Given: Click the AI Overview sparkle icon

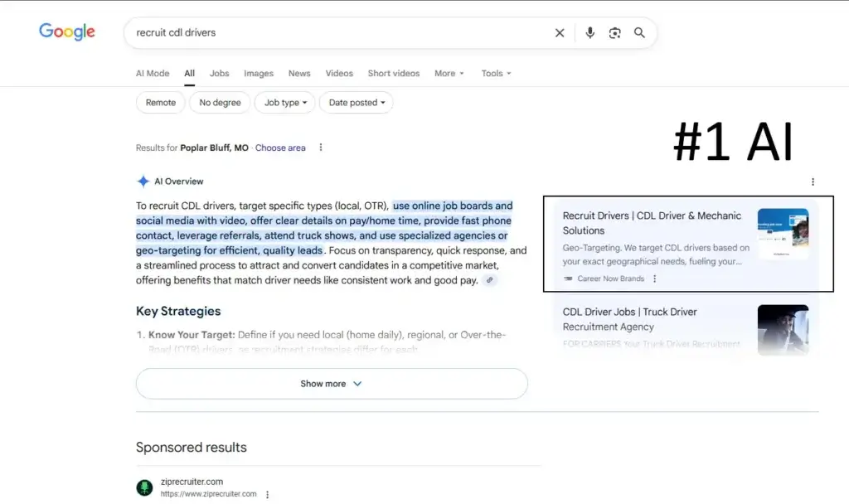Looking at the screenshot, I should coord(143,181).
